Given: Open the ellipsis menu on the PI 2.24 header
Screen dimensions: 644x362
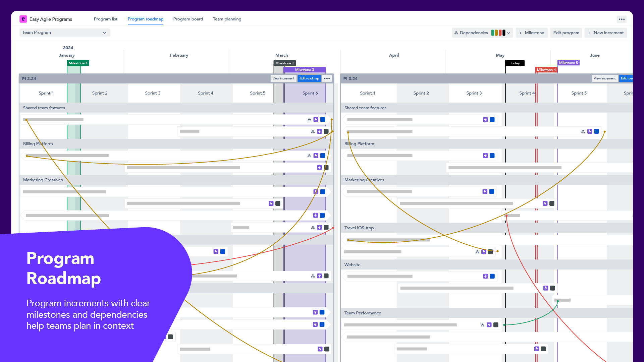Looking at the screenshot, I should [x=327, y=78].
